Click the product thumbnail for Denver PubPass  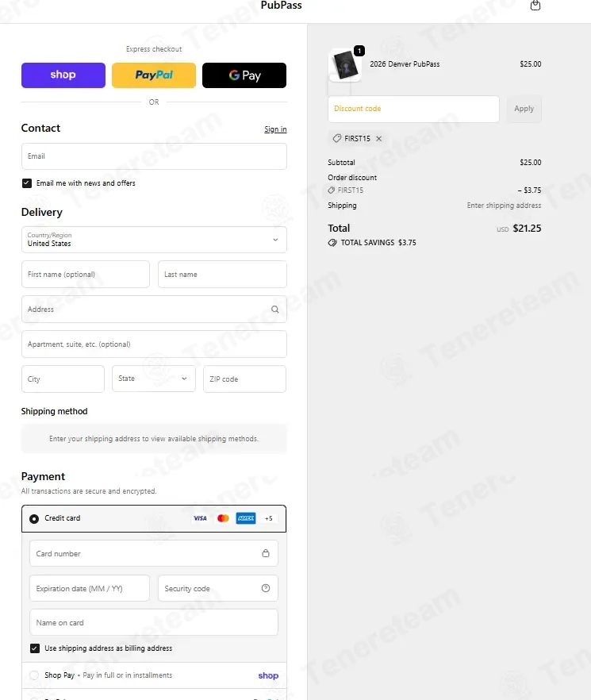click(344, 65)
